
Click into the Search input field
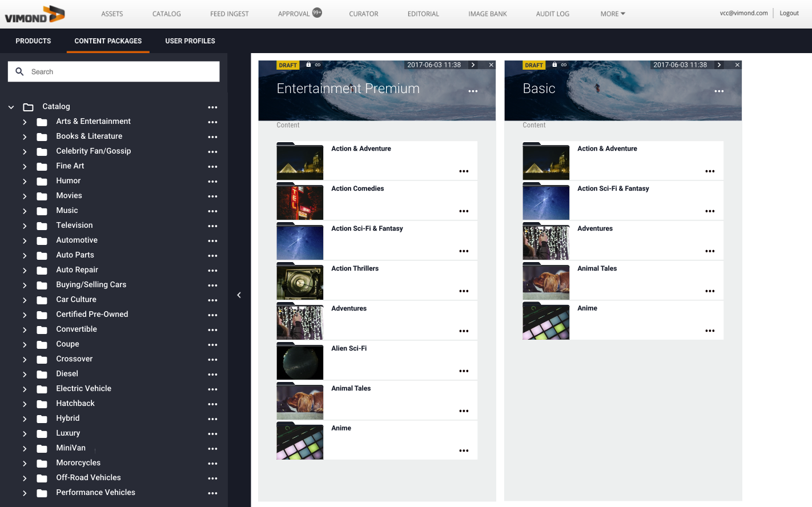pyautogui.click(x=114, y=72)
